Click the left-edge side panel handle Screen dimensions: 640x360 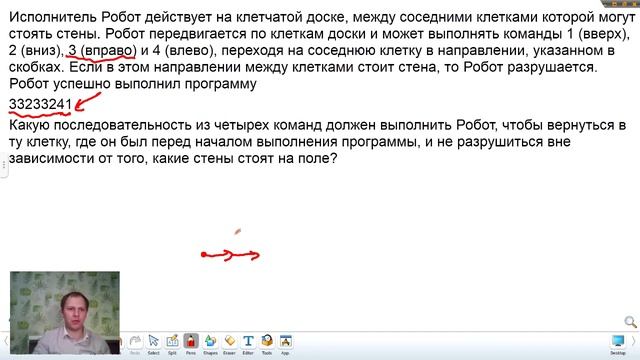click(x=3, y=164)
